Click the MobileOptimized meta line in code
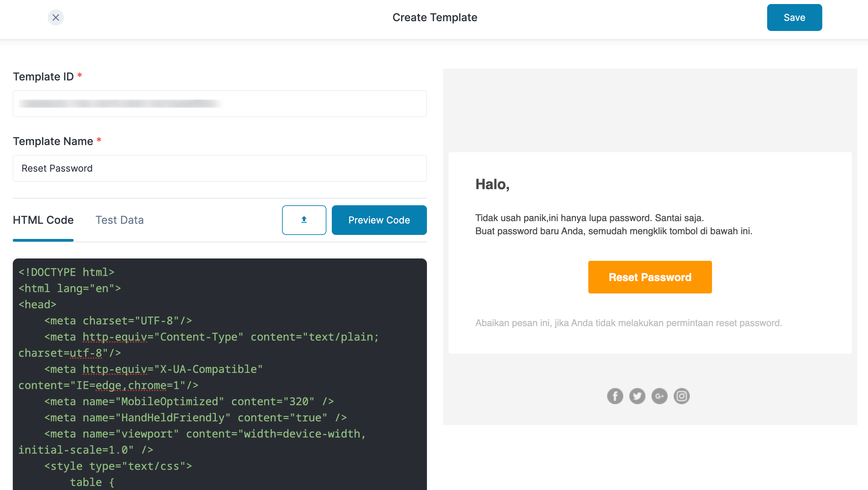The image size is (868, 490). [x=189, y=401]
